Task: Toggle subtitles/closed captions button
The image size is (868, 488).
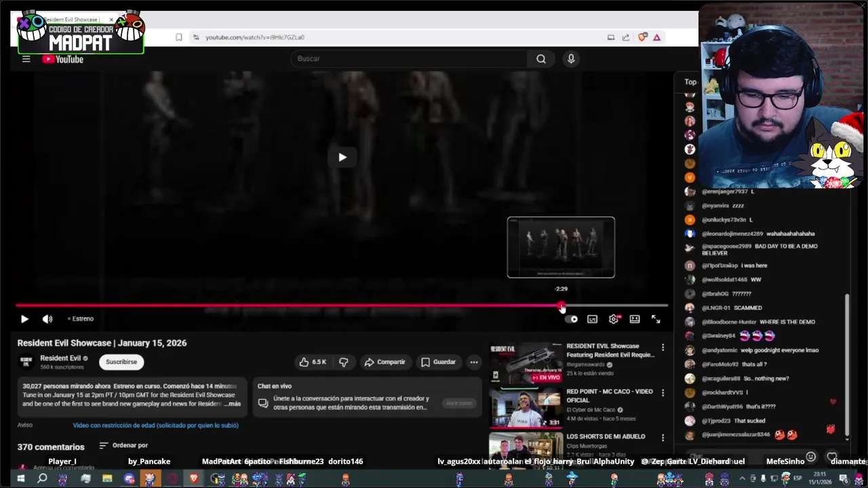Action: [592, 319]
